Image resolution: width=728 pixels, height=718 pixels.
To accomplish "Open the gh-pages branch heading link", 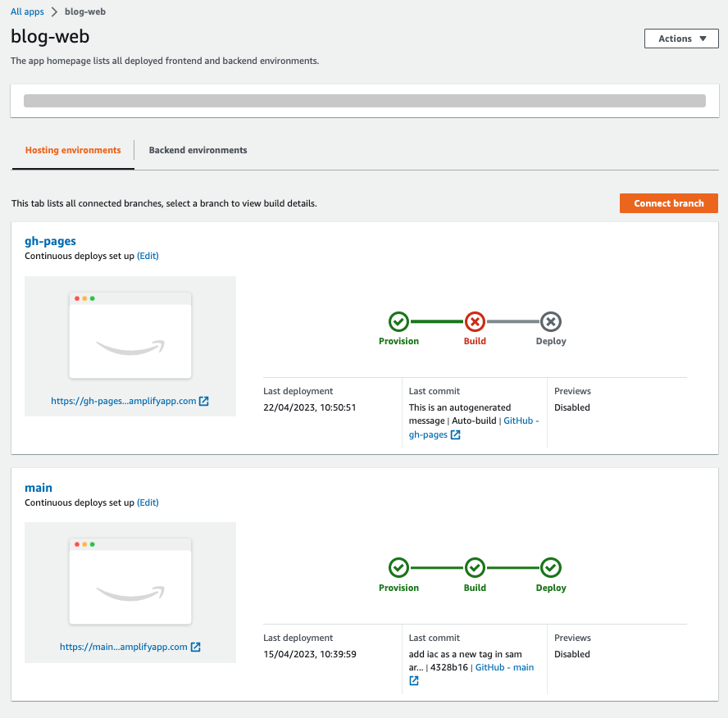I will [x=50, y=241].
